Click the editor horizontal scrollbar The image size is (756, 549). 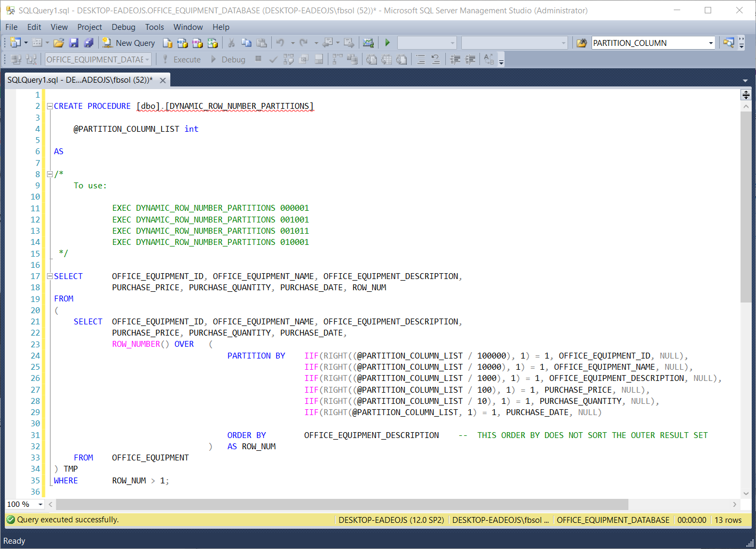tap(342, 504)
